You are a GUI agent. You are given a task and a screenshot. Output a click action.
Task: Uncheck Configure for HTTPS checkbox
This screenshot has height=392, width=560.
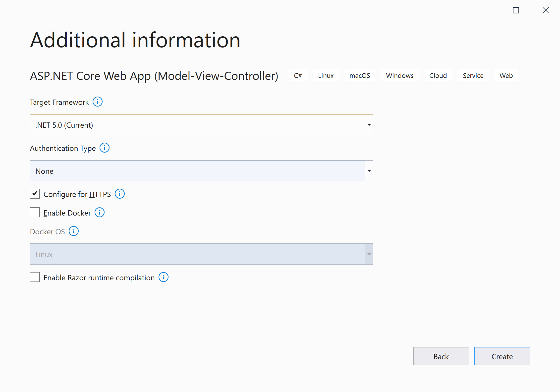click(x=35, y=194)
